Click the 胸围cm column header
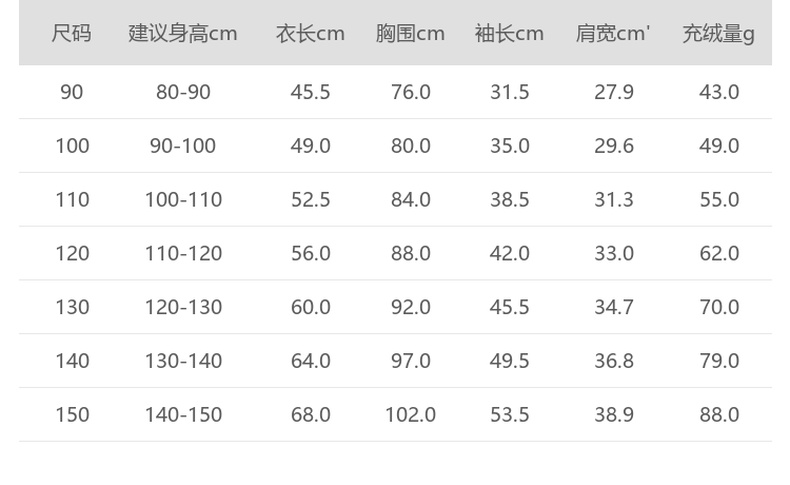Viewport: 790px width, 485px height. click(410, 34)
